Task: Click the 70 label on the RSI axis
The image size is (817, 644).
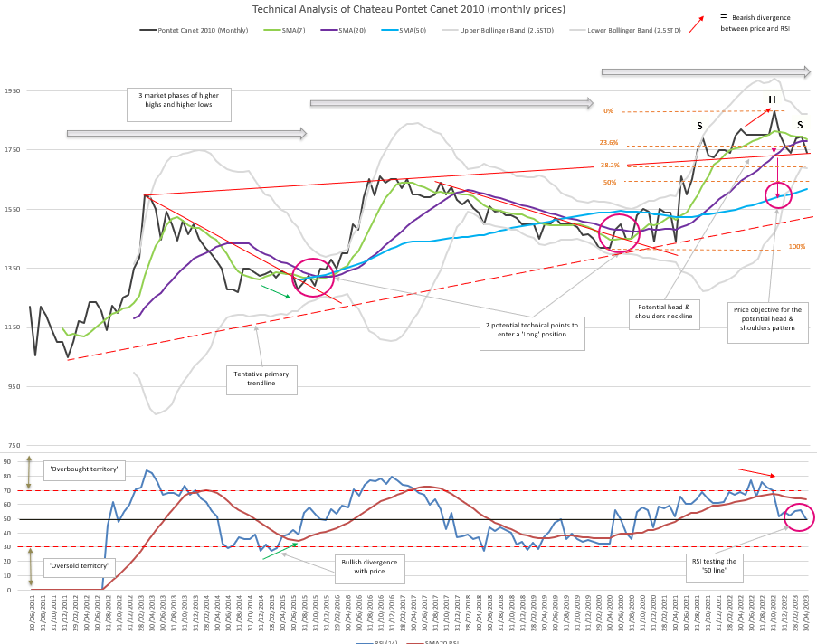Action: [6, 491]
